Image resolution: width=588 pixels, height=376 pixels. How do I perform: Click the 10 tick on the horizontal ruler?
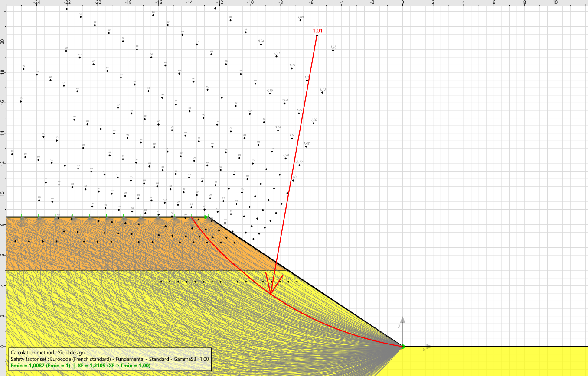[x=555, y=3]
